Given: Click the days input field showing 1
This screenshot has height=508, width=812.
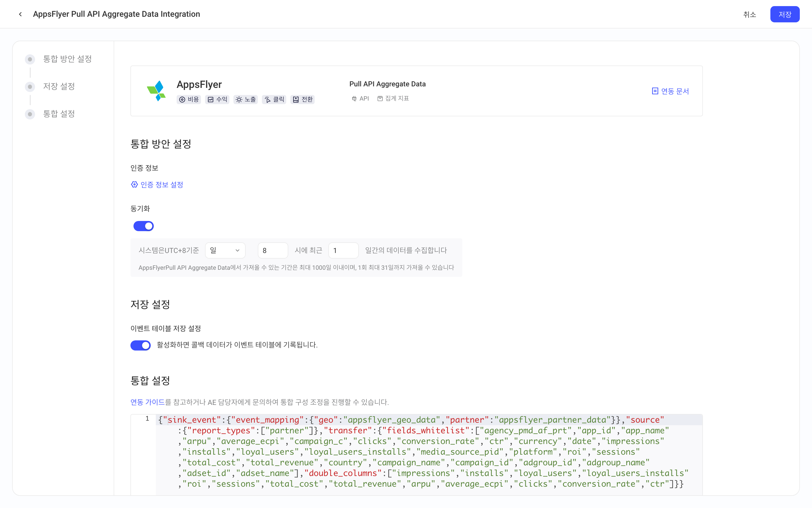Looking at the screenshot, I should click(x=343, y=250).
